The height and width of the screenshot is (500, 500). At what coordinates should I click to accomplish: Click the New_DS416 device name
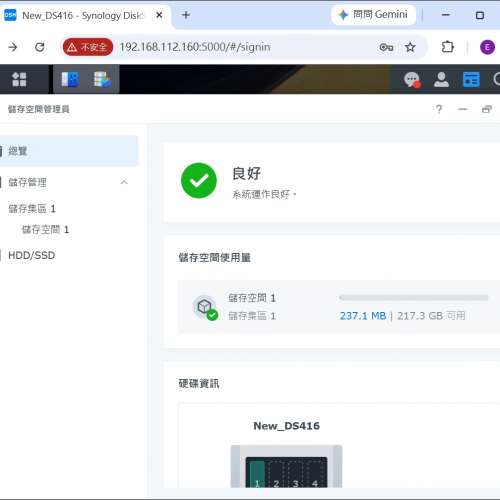(x=287, y=426)
